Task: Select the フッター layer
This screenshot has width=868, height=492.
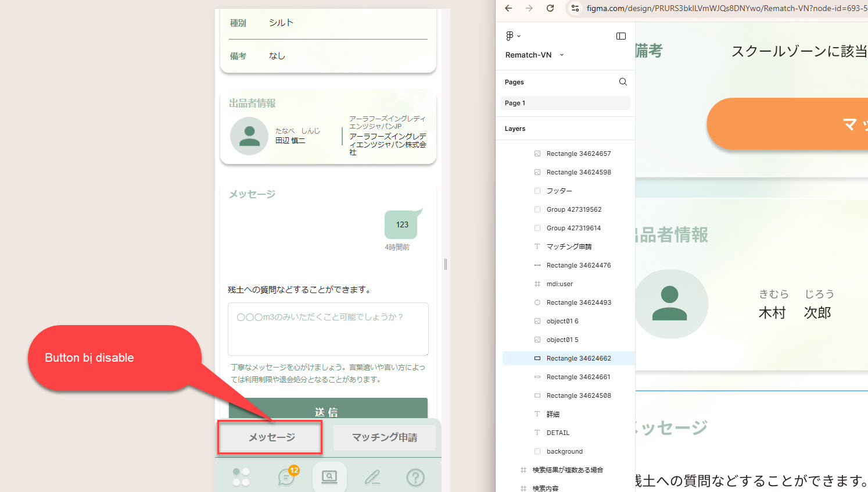Action: [559, 191]
